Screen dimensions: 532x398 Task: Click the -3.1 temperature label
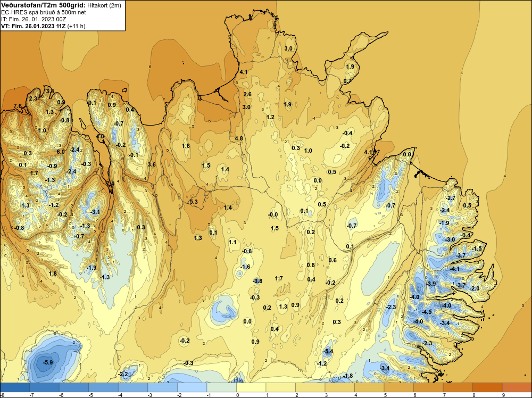[x=95, y=212]
